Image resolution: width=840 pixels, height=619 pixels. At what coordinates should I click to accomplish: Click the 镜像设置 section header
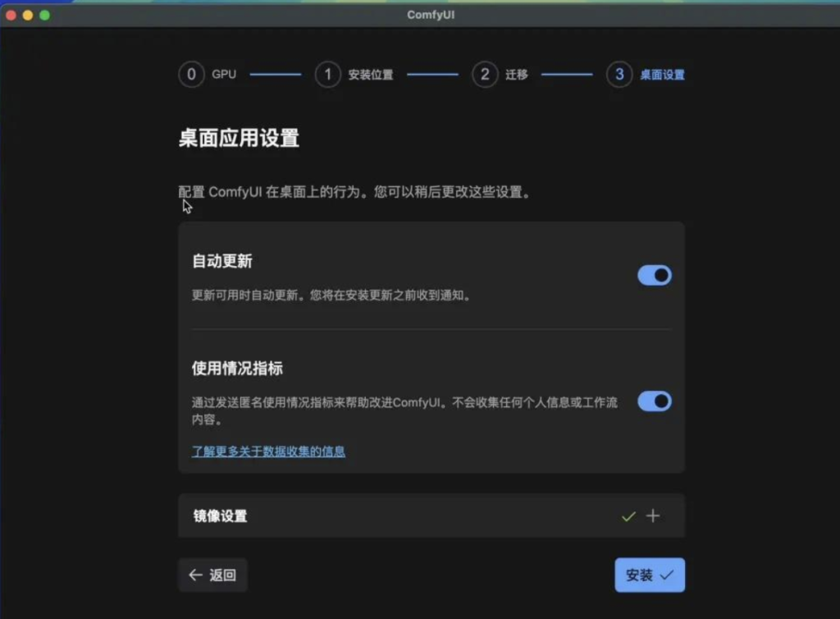click(431, 516)
